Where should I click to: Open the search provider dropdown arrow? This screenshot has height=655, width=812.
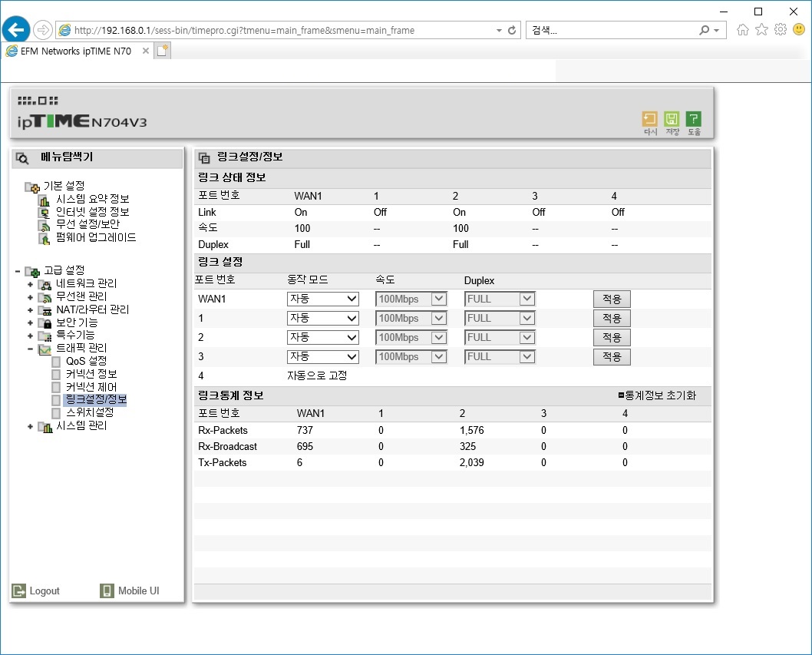click(x=717, y=31)
